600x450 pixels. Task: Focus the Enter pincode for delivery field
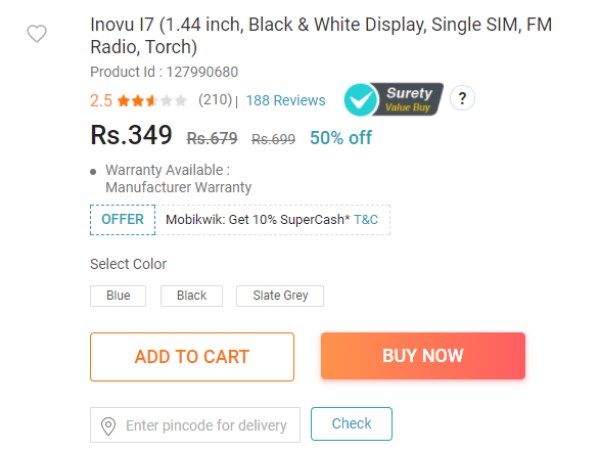click(195, 425)
